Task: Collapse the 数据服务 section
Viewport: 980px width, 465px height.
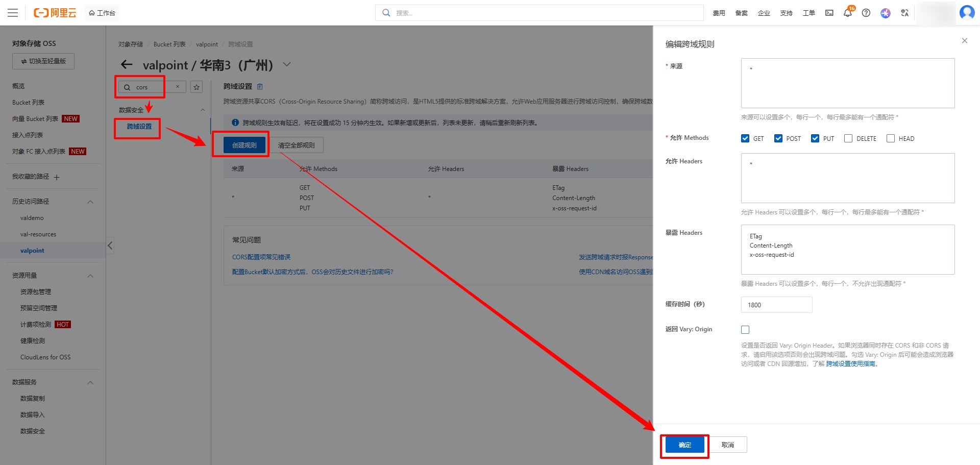Action: click(x=90, y=382)
